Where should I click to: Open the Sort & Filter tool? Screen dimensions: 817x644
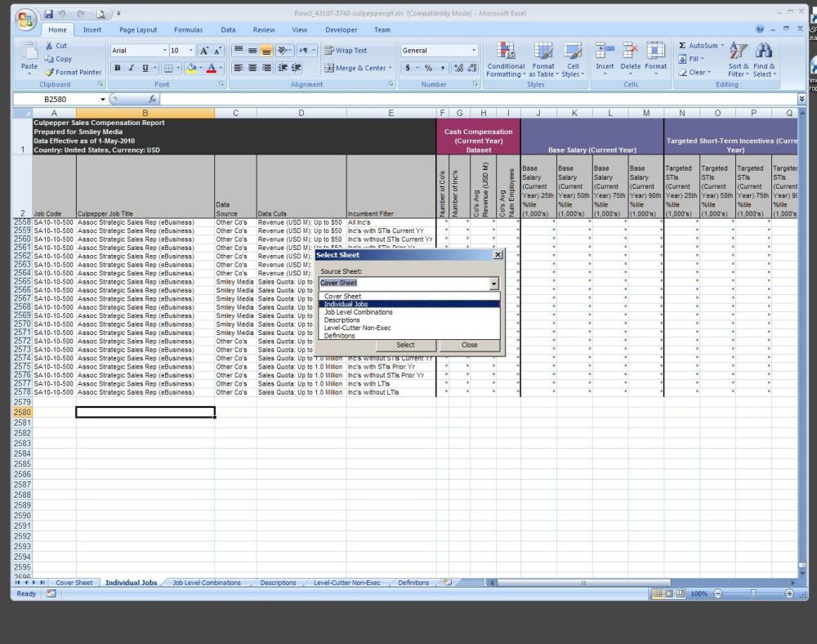point(738,51)
